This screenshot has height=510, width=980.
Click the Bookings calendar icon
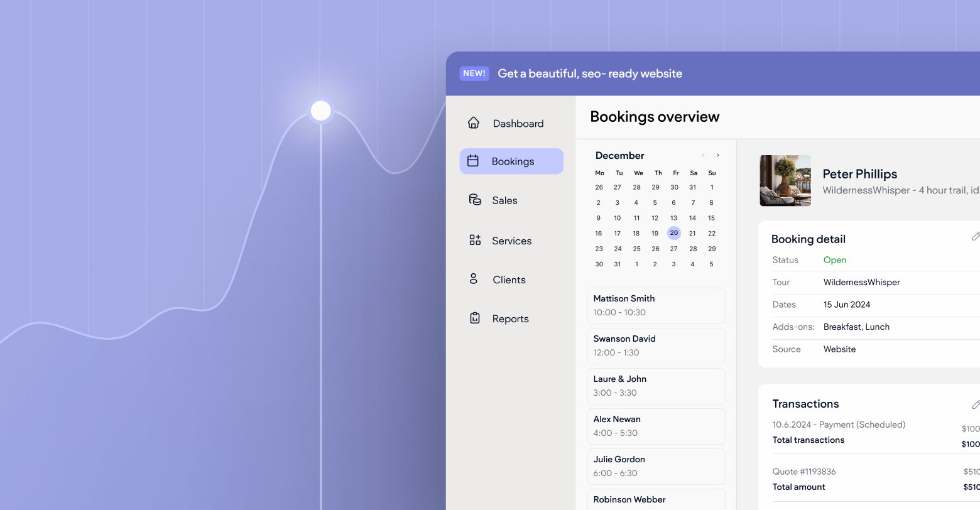click(473, 161)
